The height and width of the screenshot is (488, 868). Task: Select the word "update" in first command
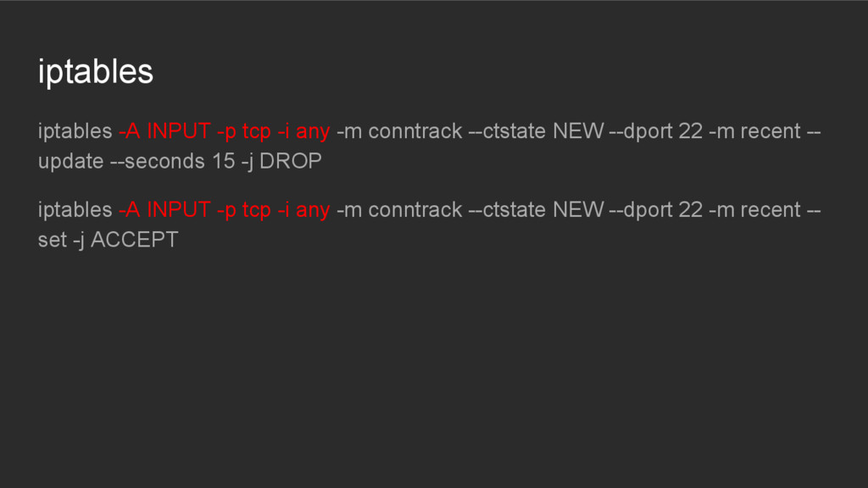tap(71, 162)
